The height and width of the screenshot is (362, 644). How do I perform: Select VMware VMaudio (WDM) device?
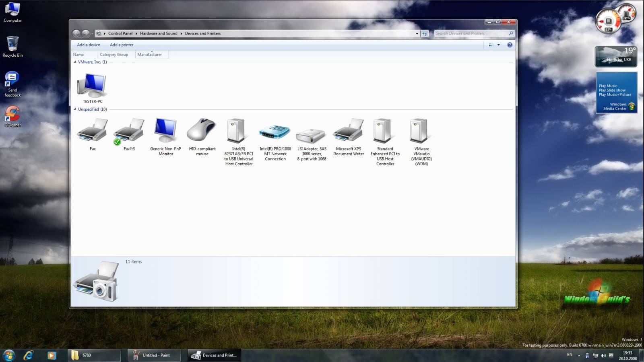click(x=421, y=142)
